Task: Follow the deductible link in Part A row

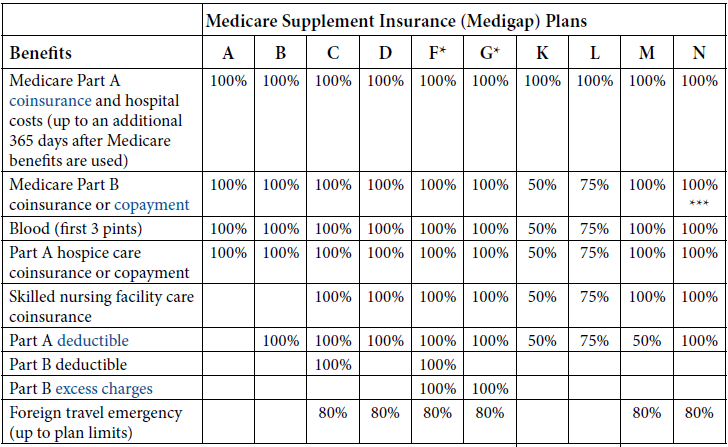Action: [93, 340]
